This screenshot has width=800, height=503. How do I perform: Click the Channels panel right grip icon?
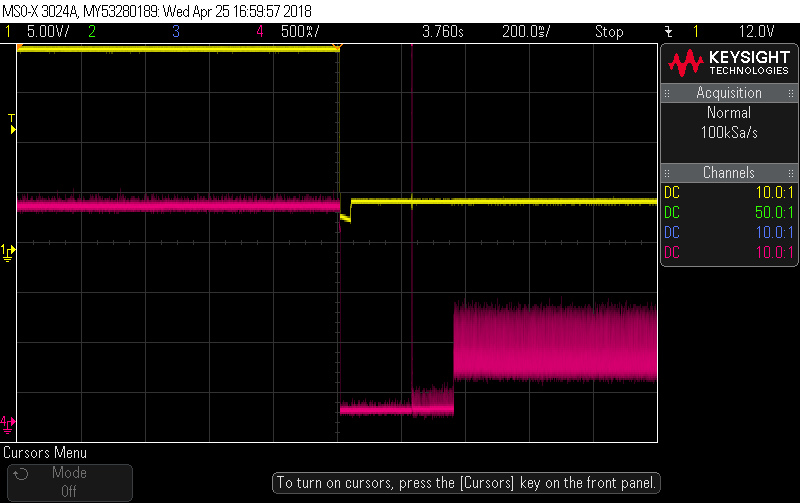[x=790, y=173]
